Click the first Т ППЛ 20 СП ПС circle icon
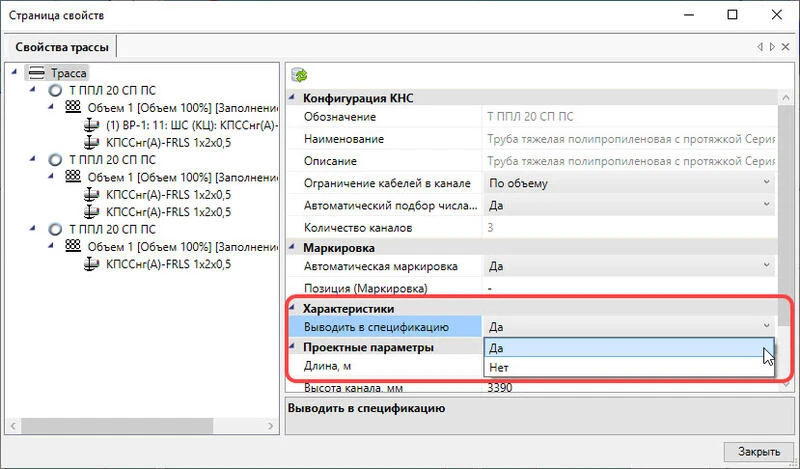Screen dimensions: 800x469 [55, 90]
